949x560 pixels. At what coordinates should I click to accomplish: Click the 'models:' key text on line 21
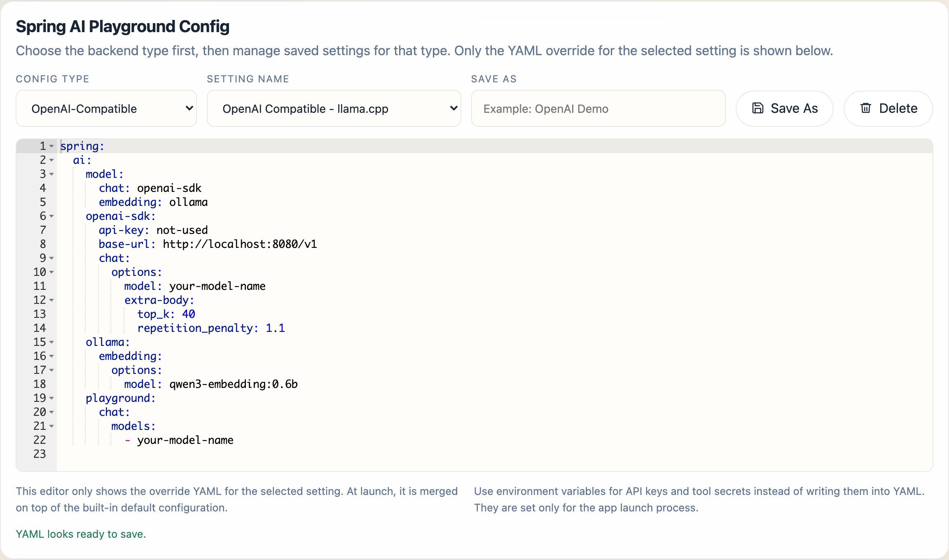(133, 426)
